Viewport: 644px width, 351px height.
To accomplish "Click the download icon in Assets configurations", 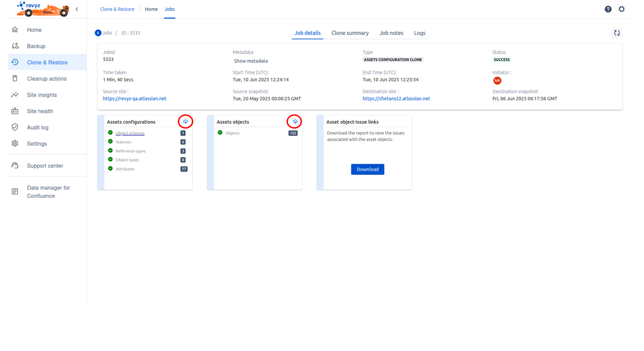I will coord(185,122).
